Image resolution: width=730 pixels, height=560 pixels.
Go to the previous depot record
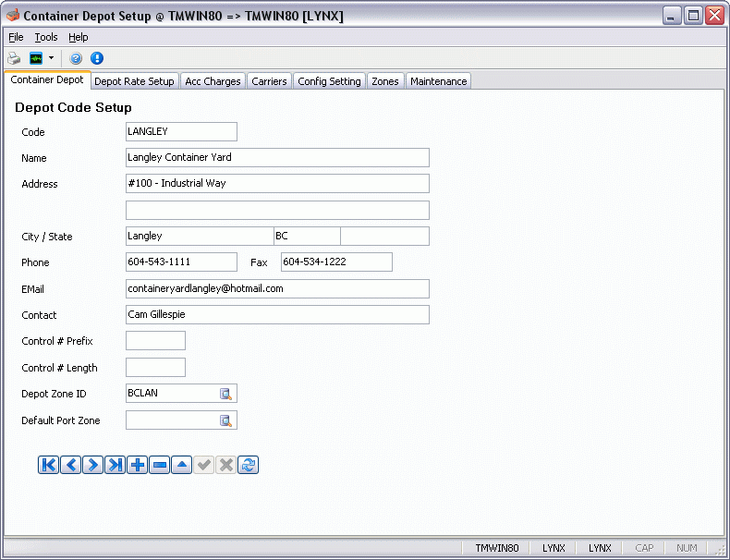tap(71, 465)
